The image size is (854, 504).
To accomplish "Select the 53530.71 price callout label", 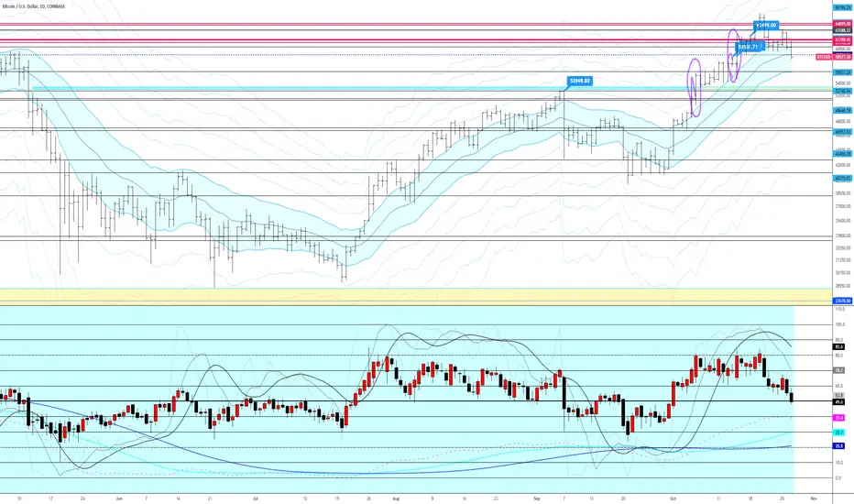I will pos(749,47).
